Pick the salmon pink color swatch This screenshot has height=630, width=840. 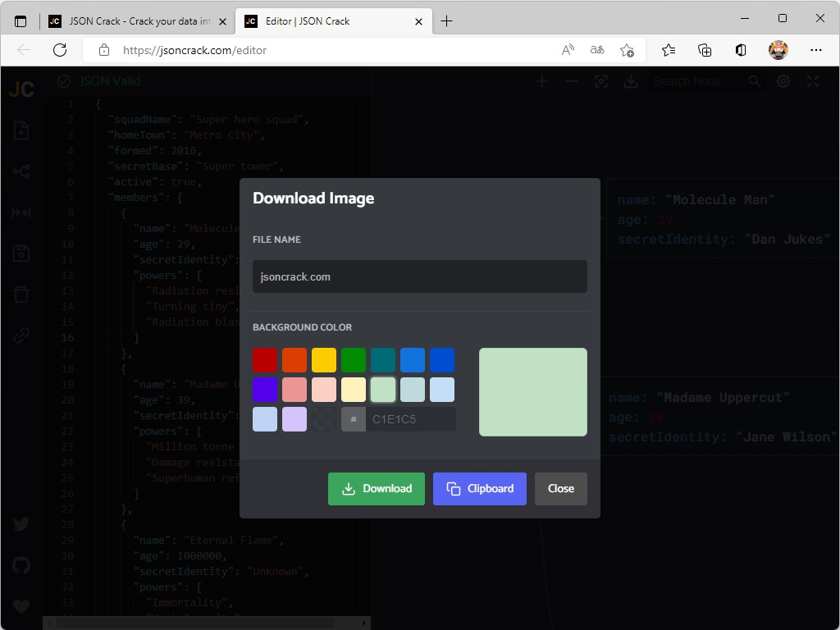point(294,390)
